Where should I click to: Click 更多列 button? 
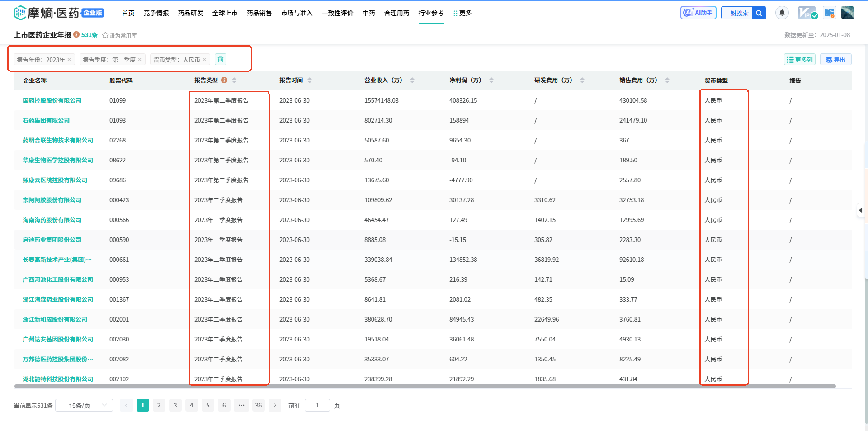point(800,59)
